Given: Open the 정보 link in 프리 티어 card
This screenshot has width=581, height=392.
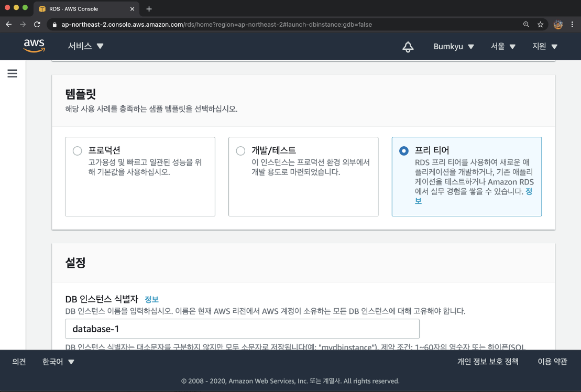Looking at the screenshot, I should (529, 192).
